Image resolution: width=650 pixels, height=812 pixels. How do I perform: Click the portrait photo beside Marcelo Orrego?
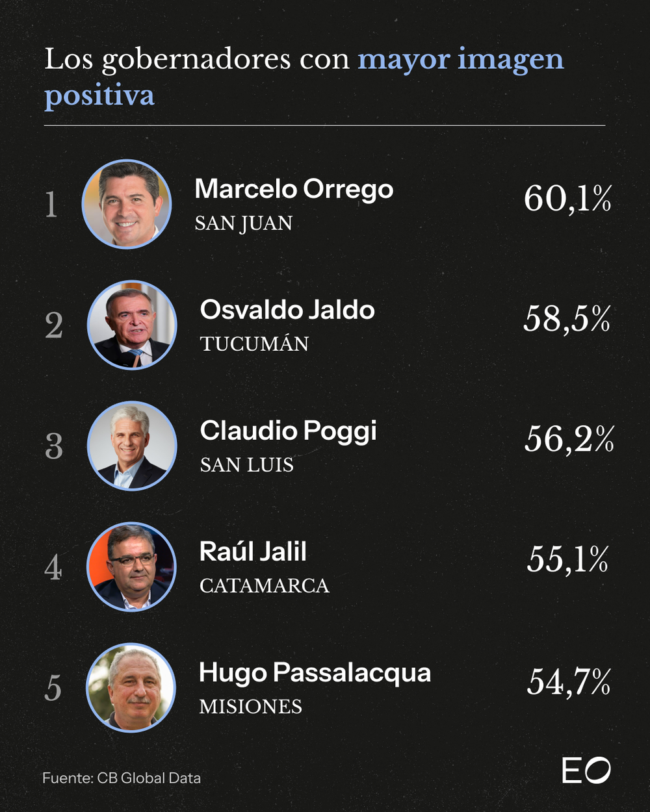tap(127, 204)
